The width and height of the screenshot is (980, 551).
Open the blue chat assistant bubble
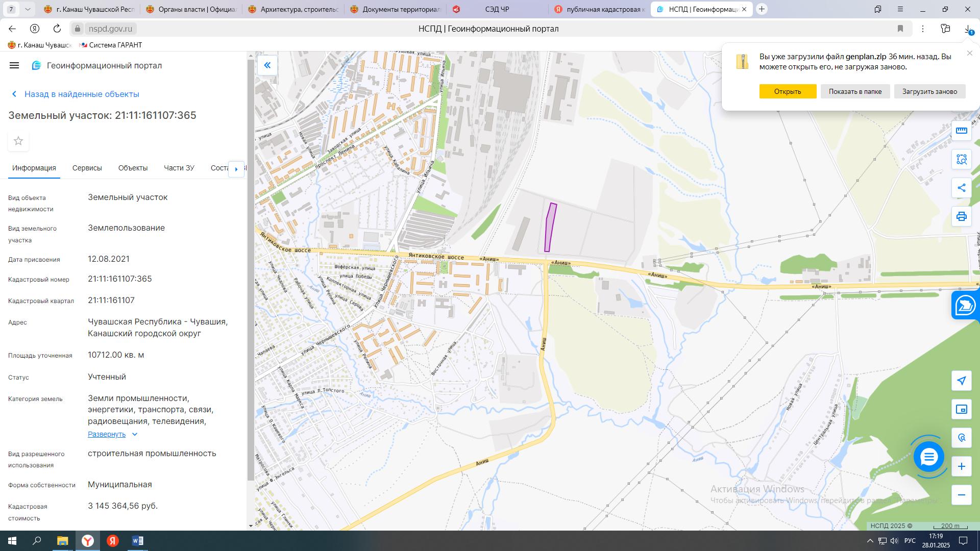click(928, 457)
